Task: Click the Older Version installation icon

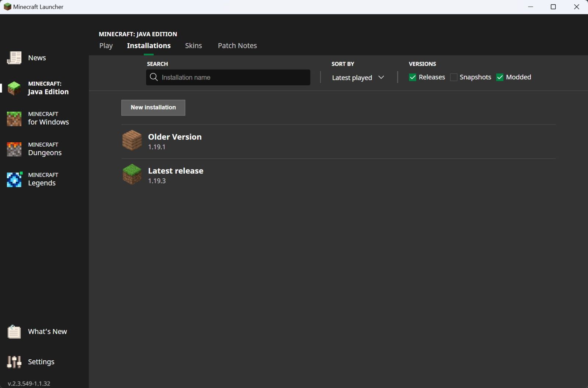Action: [132, 140]
